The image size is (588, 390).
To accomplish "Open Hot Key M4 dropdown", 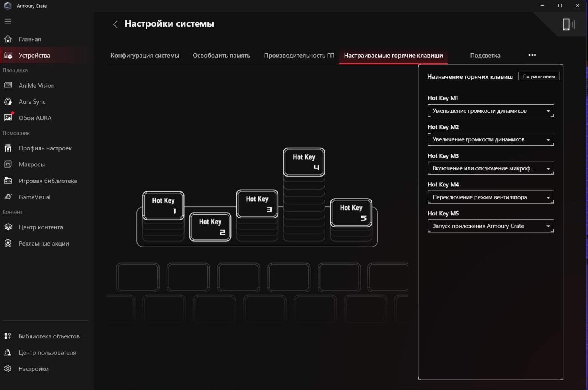I will click(x=491, y=197).
